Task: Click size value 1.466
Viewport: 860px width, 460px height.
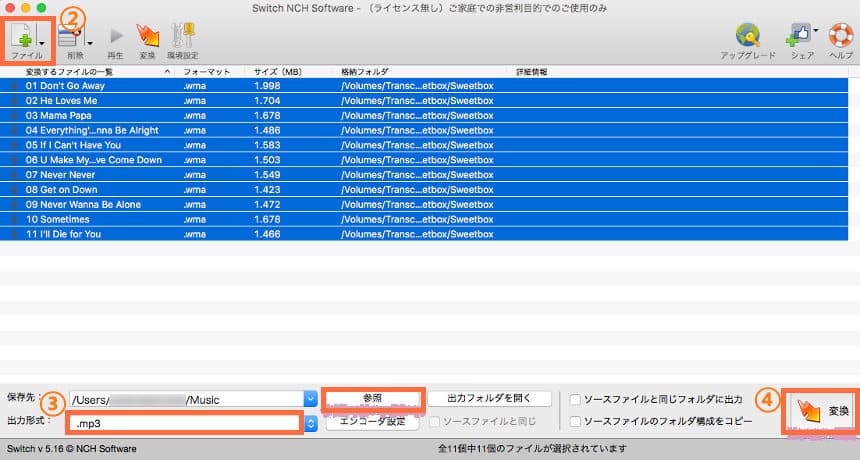Action: click(x=267, y=234)
